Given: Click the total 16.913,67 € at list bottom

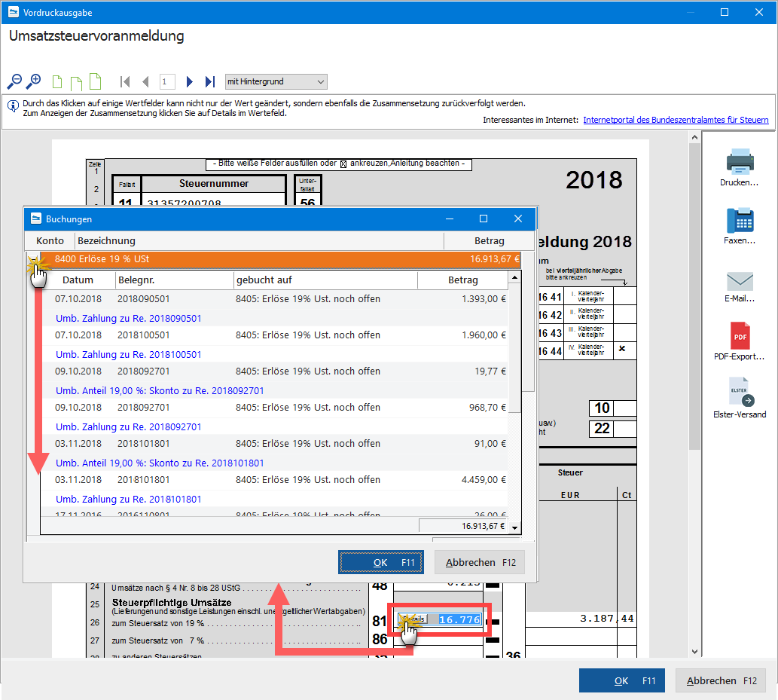Looking at the screenshot, I should [463, 526].
